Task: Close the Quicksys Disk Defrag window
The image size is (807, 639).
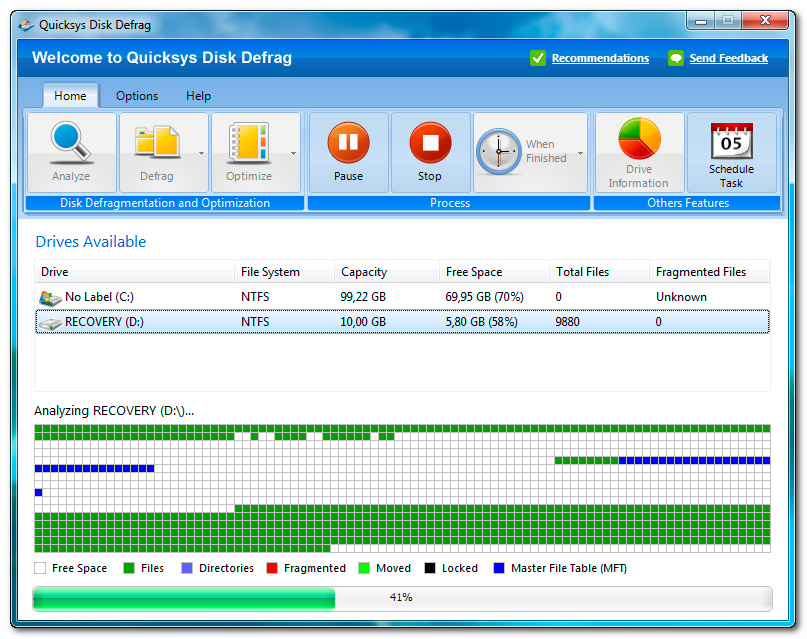Action: pos(765,21)
